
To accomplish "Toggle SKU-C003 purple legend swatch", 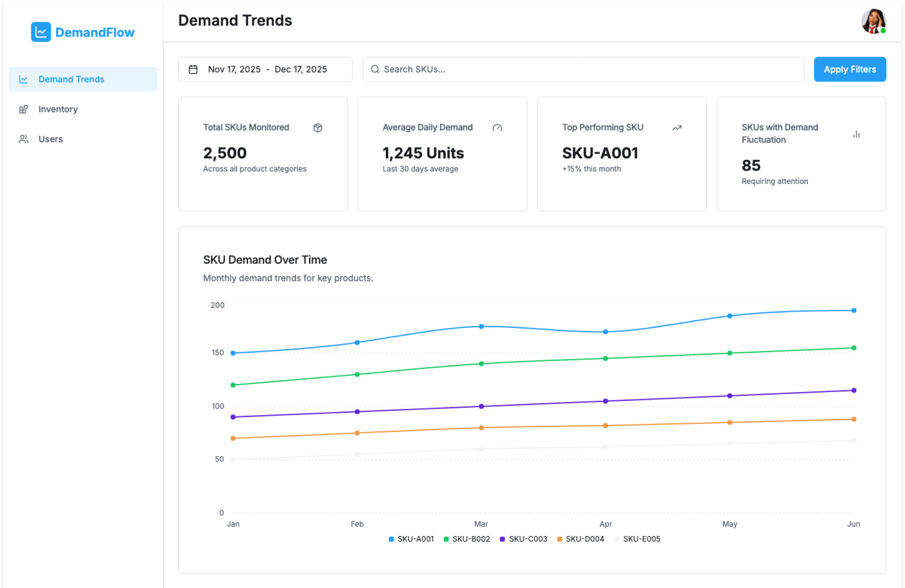I will (x=502, y=539).
